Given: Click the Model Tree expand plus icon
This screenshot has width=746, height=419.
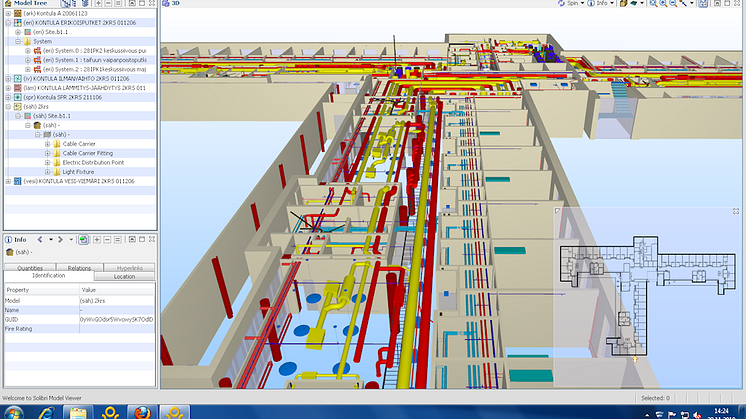Looking at the screenshot, I should point(98,3).
